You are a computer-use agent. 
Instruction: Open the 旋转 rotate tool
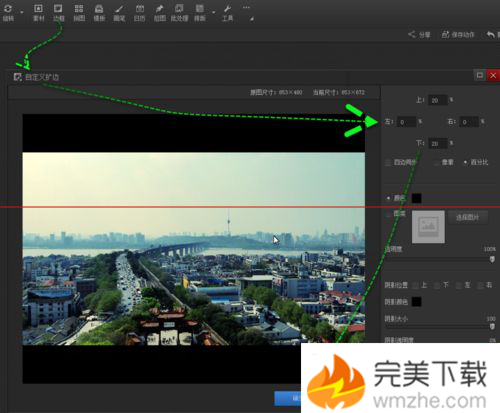pyautogui.click(x=8, y=13)
